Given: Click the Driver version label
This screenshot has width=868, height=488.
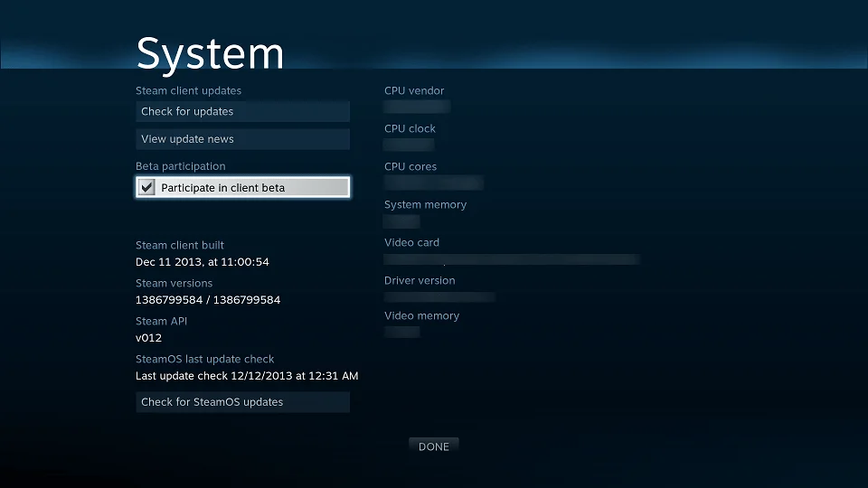Looking at the screenshot, I should click(x=420, y=280).
